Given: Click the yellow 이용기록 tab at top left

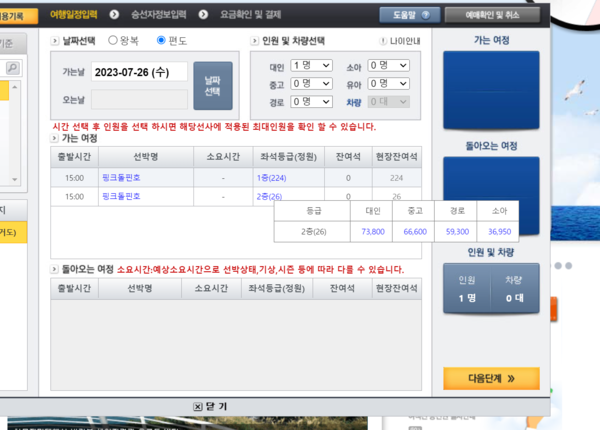Looking at the screenshot, I should click(x=18, y=16).
